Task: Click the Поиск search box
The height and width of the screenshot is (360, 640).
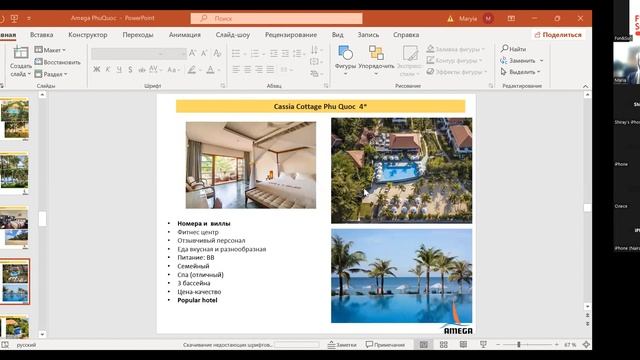Action: [276, 18]
